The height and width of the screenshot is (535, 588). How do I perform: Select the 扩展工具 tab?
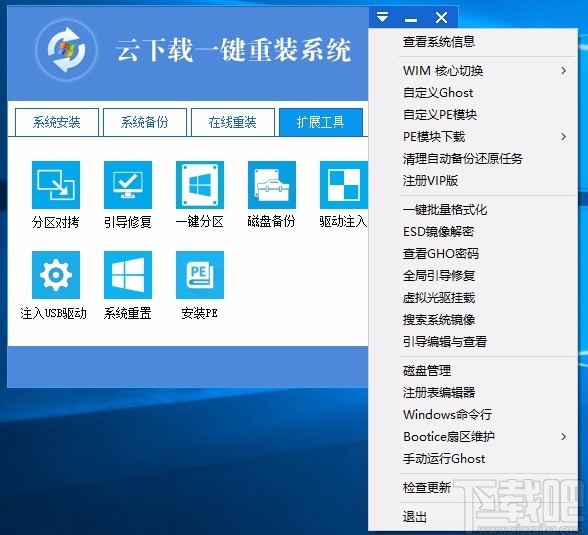click(321, 122)
